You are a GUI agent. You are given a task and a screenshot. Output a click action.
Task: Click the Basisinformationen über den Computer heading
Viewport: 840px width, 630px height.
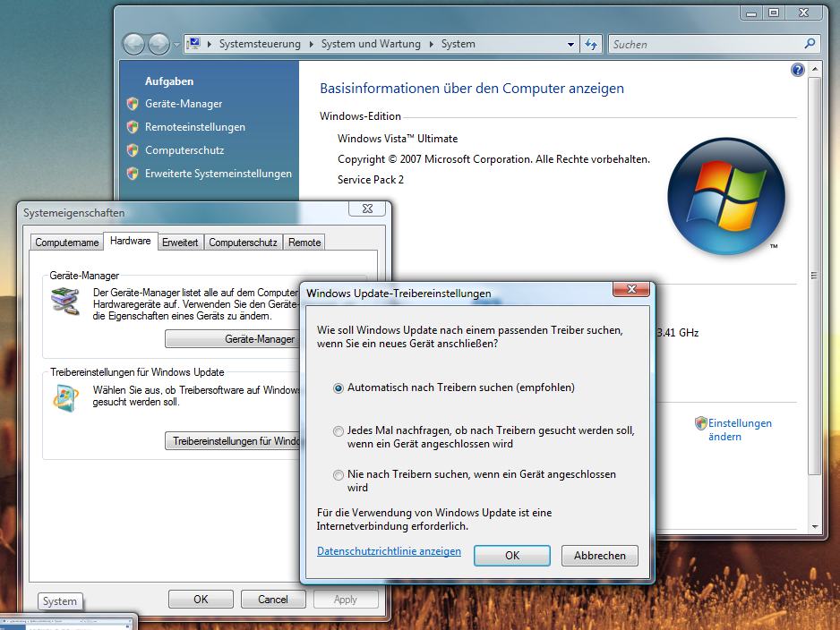(x=472, y=89)
